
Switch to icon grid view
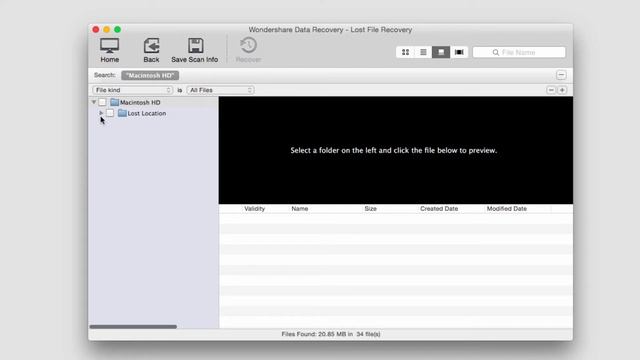[x=405, y=52]
